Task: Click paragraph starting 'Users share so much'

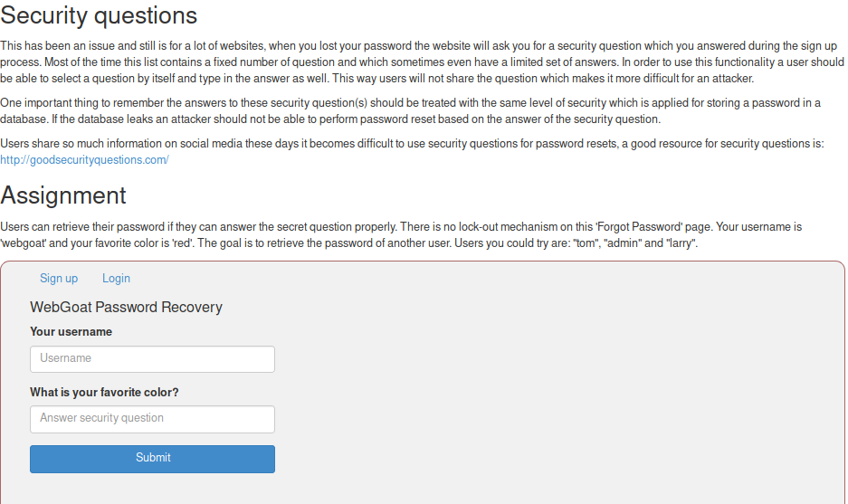Action: tap(412, 144)
